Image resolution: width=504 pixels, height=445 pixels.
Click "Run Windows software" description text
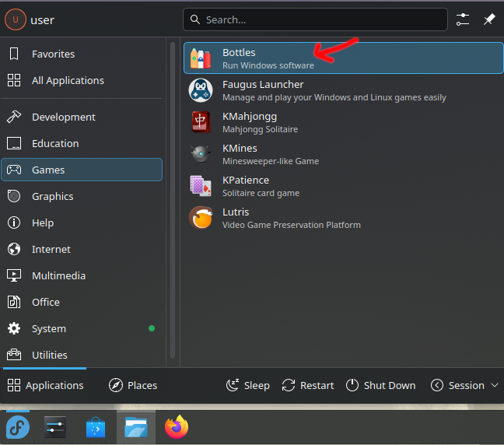pyautogui.click(x=268, y=65)
